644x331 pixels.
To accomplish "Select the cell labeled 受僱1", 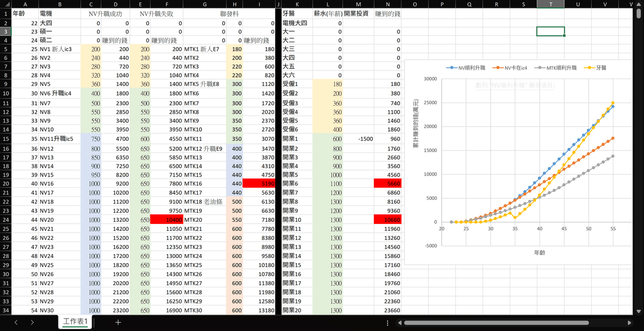I will [297, 84].
